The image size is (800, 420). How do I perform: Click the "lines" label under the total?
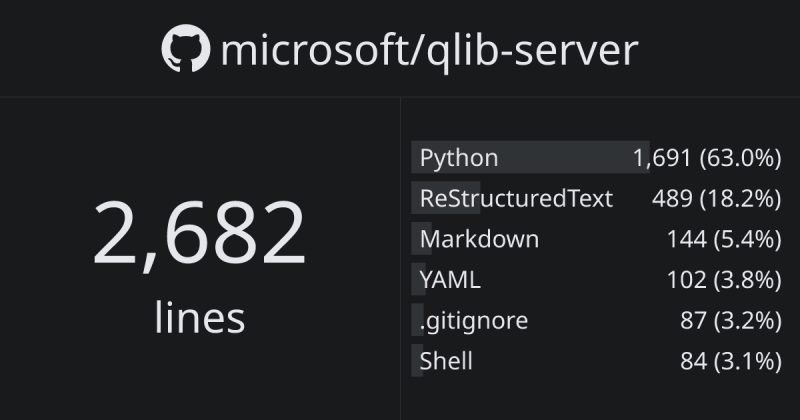199,317
